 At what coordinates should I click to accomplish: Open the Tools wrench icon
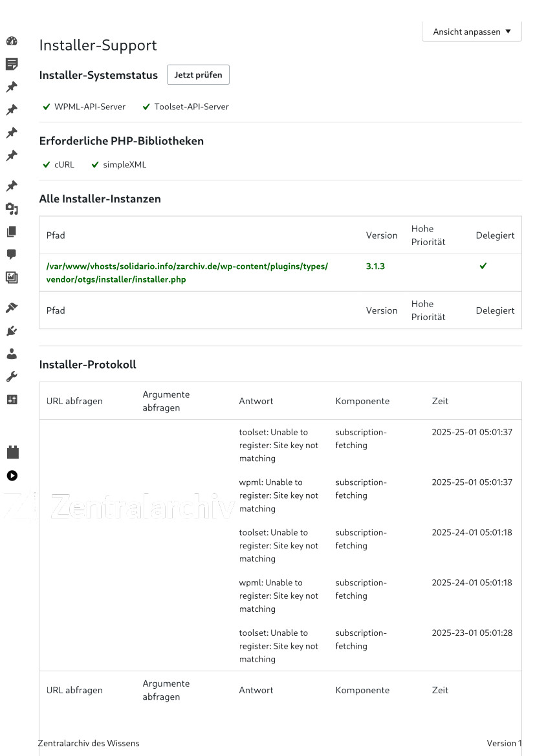[x=12, y=376]
